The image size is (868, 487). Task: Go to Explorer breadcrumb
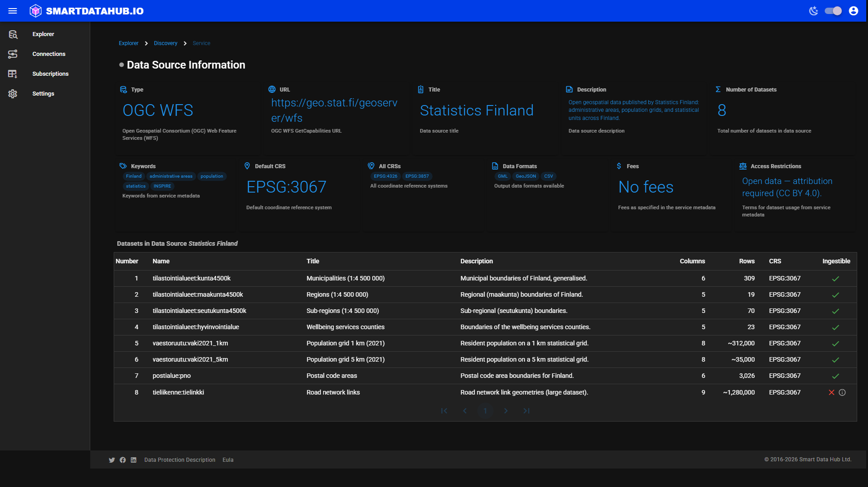pos(129,43)
